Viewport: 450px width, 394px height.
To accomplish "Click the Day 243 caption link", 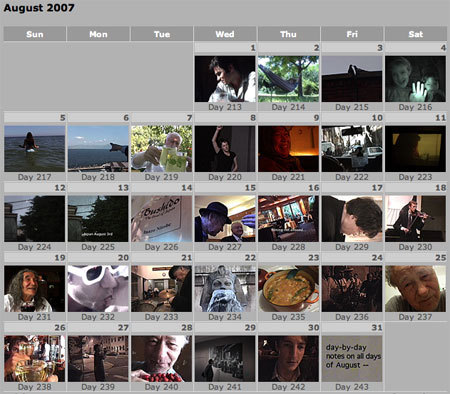I will 352,387.
